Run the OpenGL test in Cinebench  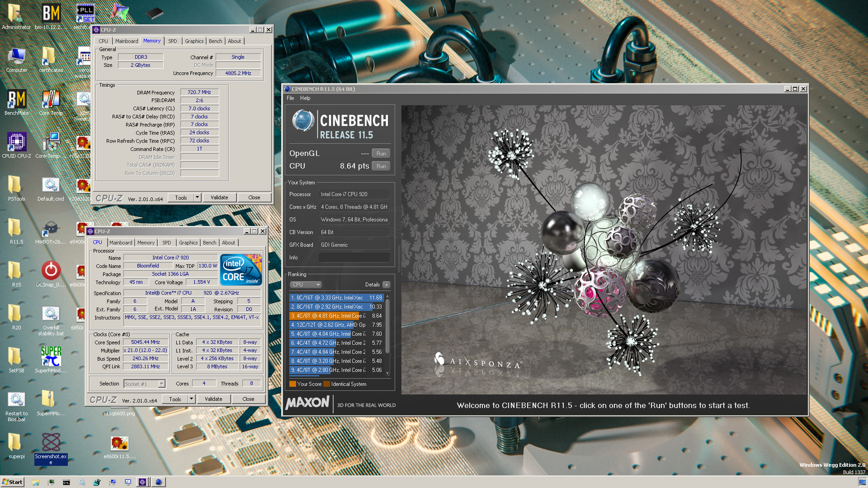pyautogui.click(x=381, y=154)
